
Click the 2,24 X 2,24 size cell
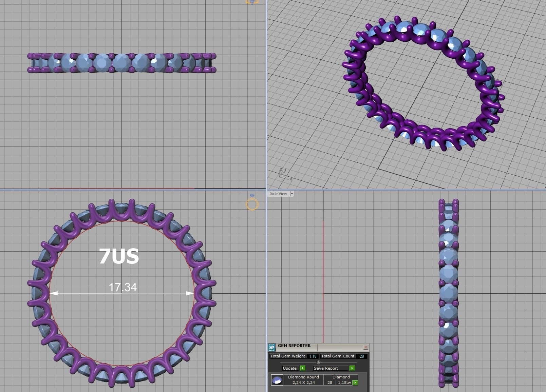point(303,383)
